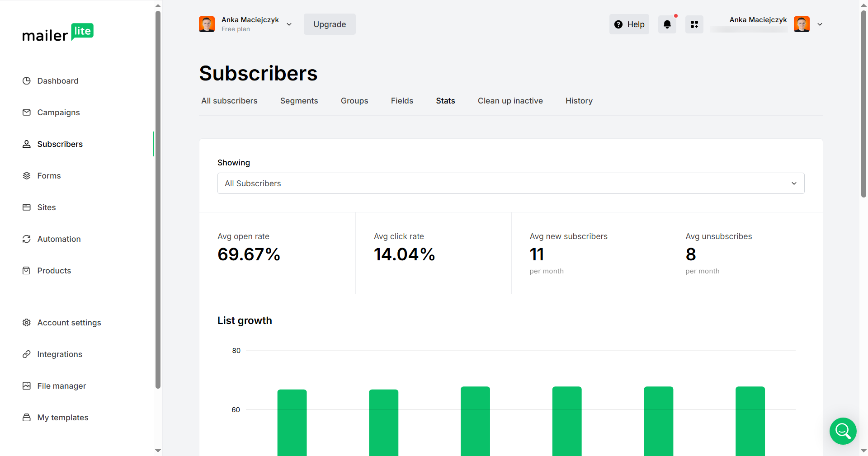868x456 pixels.
Task: Click the File manager image icon
Action: click(x=27, y=386)
